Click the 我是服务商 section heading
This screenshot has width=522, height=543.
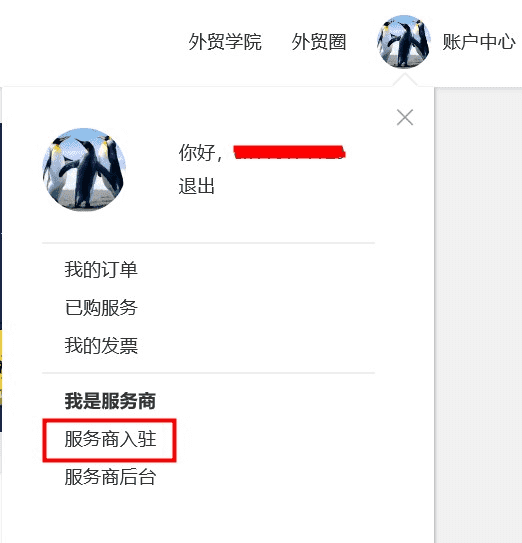pyautogui.click(x=110, y=401)
